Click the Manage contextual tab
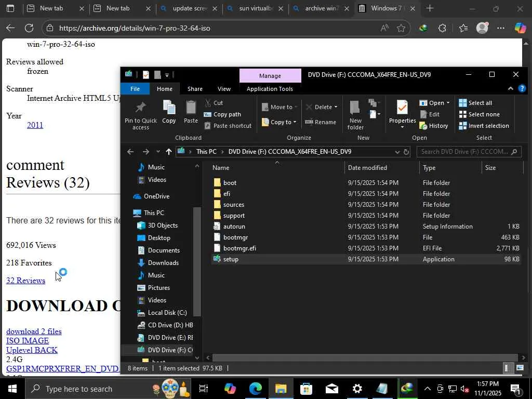The height and width of the screenshot is (399, 532). [x=270, y=76]
